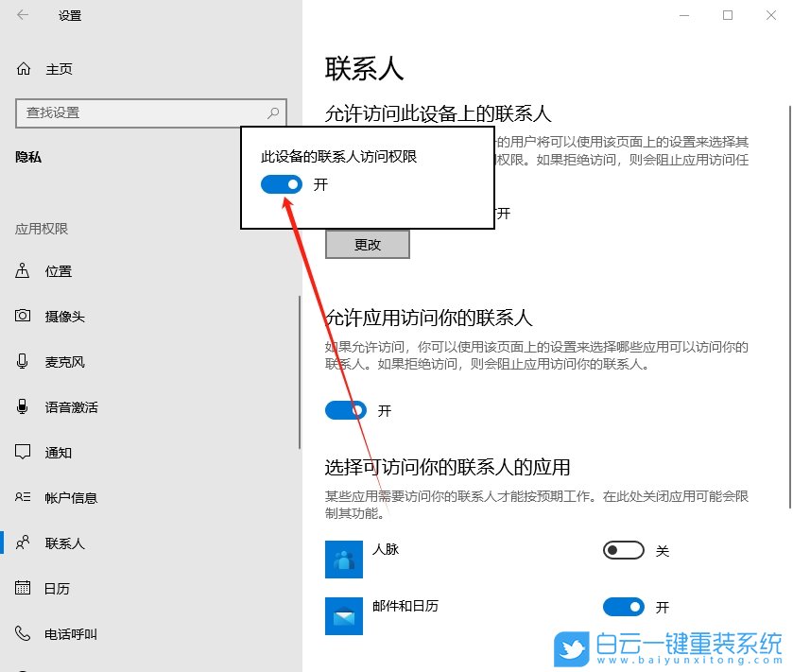Viewport: 793px width, 672px height.
Task: Toggle off 此设备的联系人访问权限 switch
Action: 281,185
